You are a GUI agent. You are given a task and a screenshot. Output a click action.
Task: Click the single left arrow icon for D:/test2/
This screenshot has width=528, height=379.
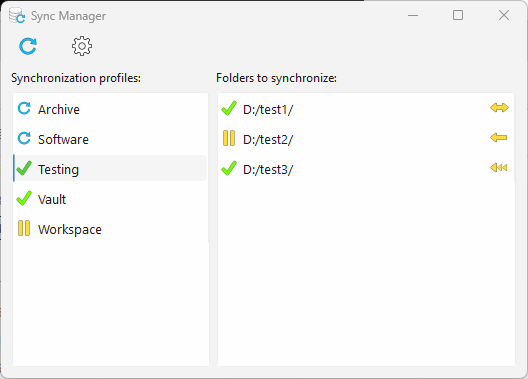pyautogui.click(x=499, y=138)
